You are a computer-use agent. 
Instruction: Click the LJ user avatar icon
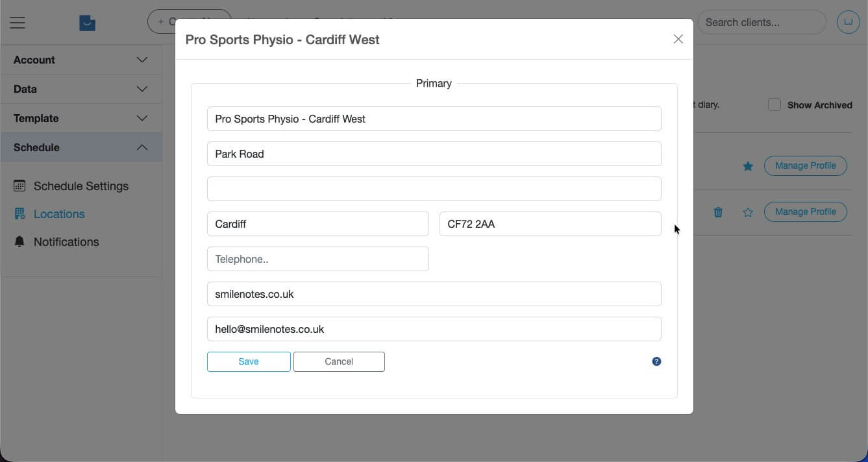tap(848, 21)
